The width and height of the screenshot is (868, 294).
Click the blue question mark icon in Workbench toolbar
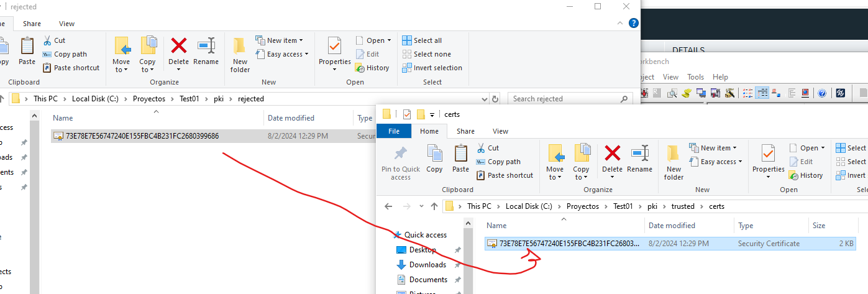coord(821,93)
